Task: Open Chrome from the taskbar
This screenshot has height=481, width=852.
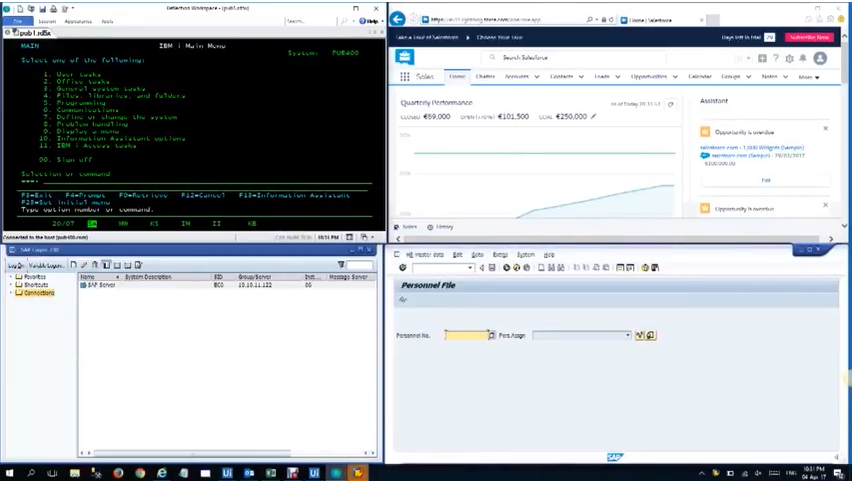Action: 140,473
